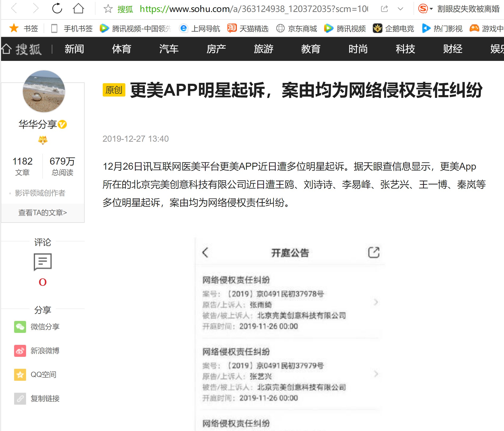Share via 微信分享
This screenshot has height=431, width=504.
(x=37, y=327)
